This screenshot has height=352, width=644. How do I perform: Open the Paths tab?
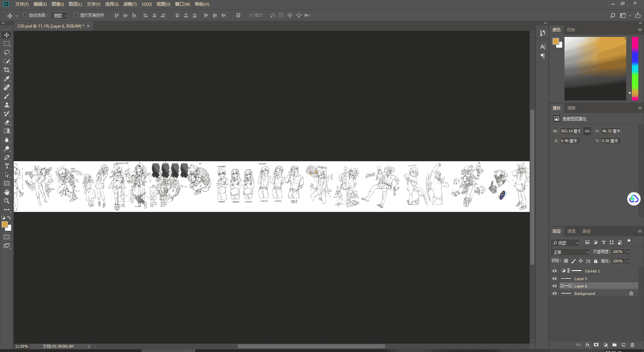(x=586, y=231)
